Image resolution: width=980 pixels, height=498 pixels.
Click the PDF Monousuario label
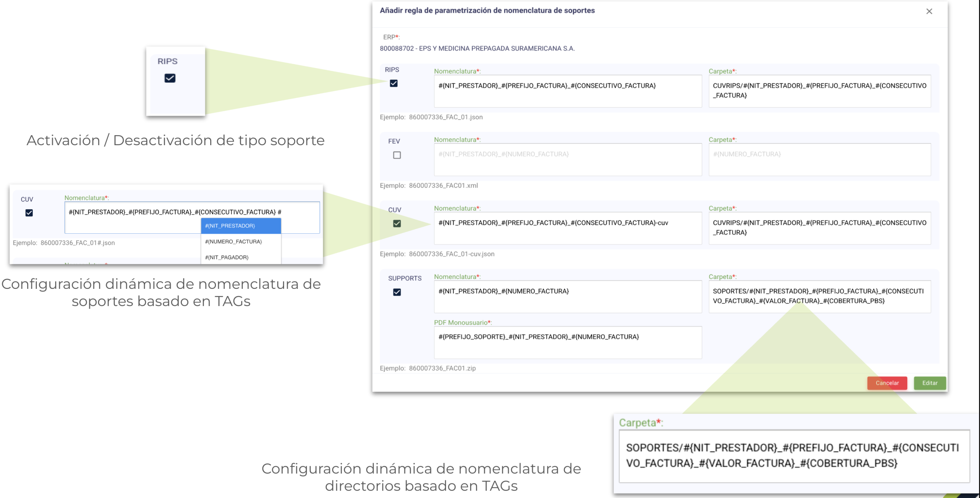[x=462, y=323]
